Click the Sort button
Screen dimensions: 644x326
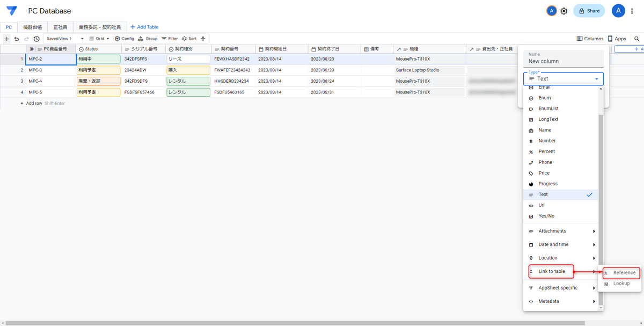pyautogui.click(x=189, y=39)
